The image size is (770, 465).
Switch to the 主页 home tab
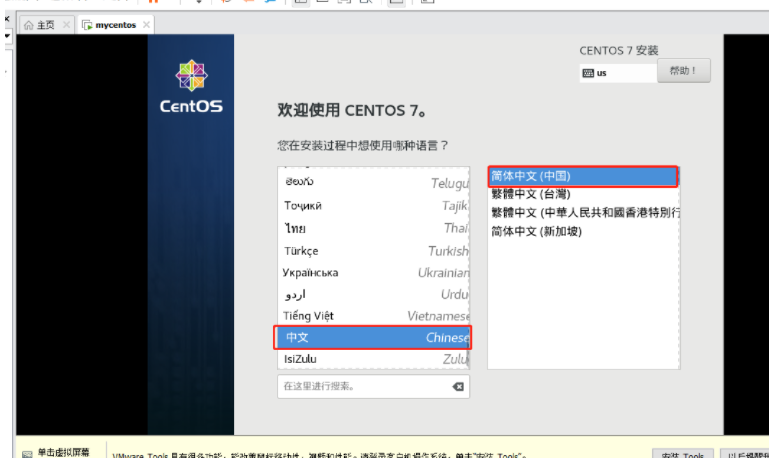46,25
